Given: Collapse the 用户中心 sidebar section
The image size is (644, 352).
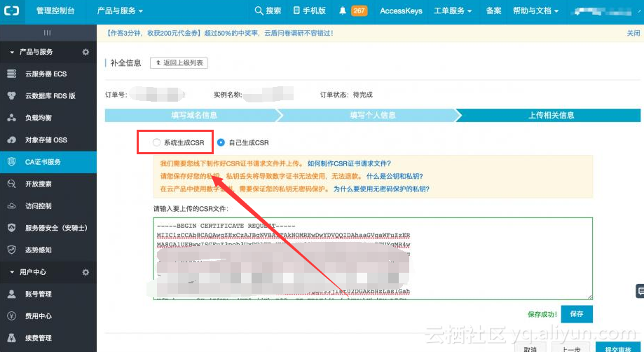Looking at the screenshot, I should tap(12, 272).
